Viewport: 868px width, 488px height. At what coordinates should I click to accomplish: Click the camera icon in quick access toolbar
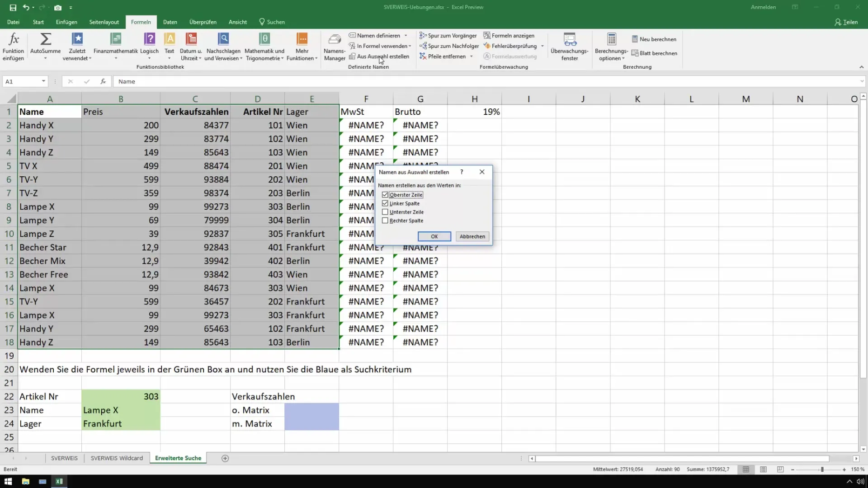pos(58,8)
